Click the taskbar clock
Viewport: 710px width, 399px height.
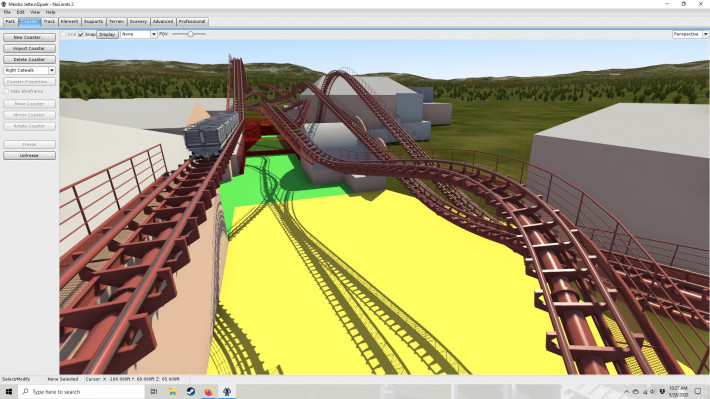tap(678, 392)
